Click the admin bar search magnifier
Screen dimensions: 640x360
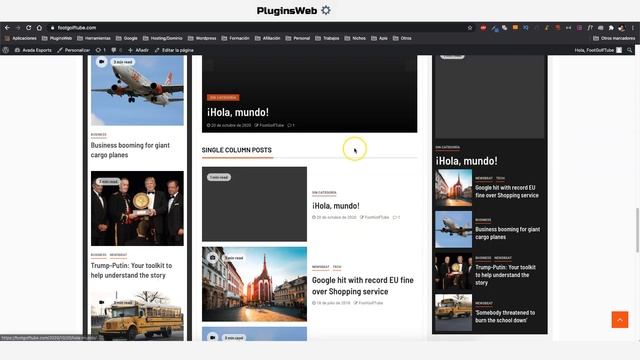pyautogui.click(x=630, y=50)
